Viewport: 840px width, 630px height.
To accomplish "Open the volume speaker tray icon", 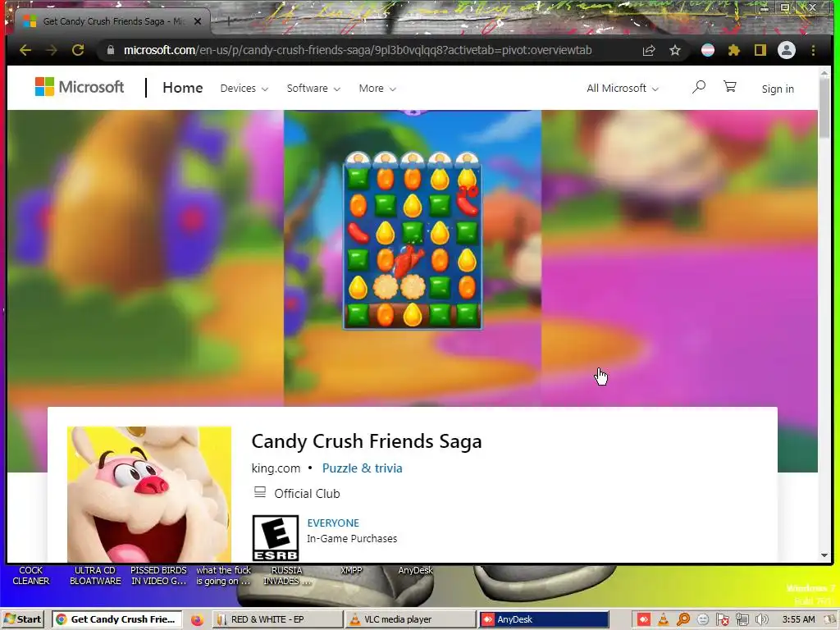I will [x=761, y=620].
